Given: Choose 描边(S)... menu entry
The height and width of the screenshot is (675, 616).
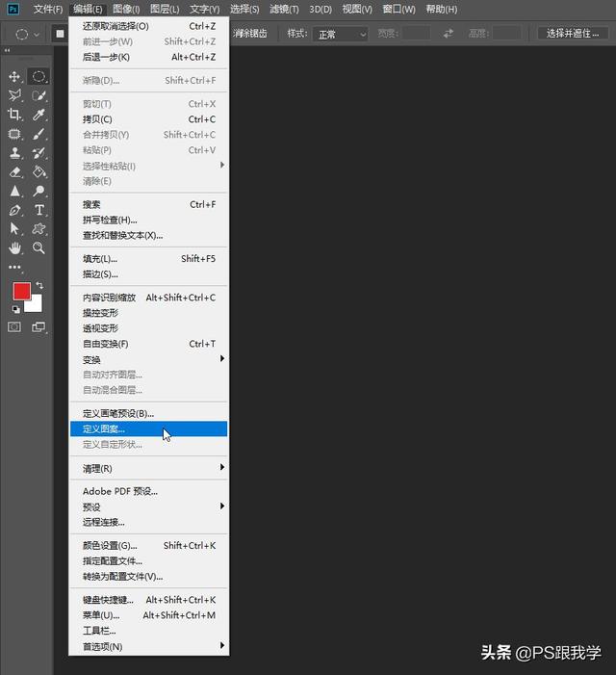Looking at the screenshot, I should (x=149, y=274).
